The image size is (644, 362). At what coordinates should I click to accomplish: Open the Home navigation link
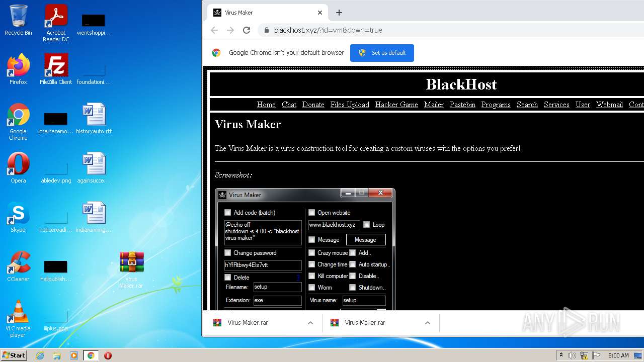pos(266,105)
